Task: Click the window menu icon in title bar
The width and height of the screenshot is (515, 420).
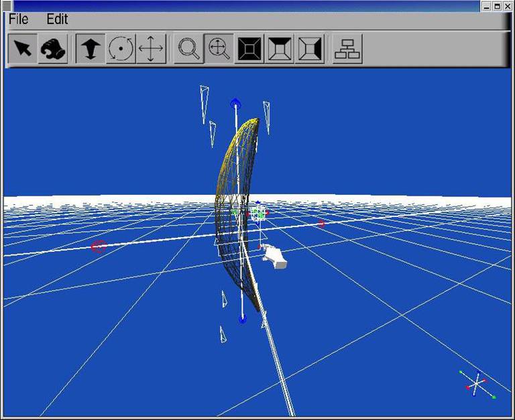Action: point(7,5)
